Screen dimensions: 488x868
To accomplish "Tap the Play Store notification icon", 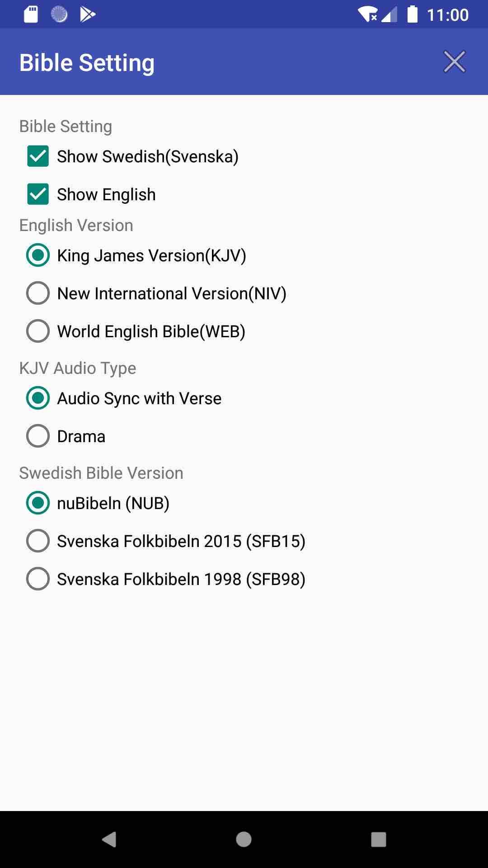I will point(88,14).
